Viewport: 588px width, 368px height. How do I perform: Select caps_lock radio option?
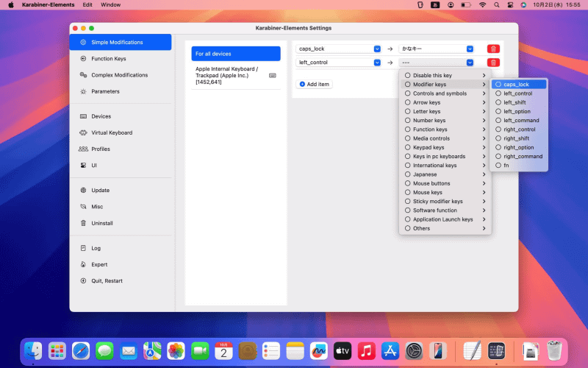[x=519, y=85]
